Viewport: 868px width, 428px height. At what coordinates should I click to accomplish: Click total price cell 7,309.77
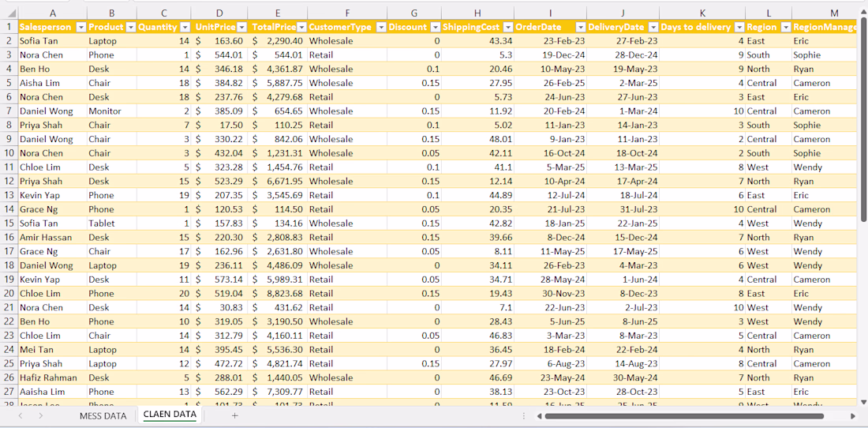[x=277, y=392]
